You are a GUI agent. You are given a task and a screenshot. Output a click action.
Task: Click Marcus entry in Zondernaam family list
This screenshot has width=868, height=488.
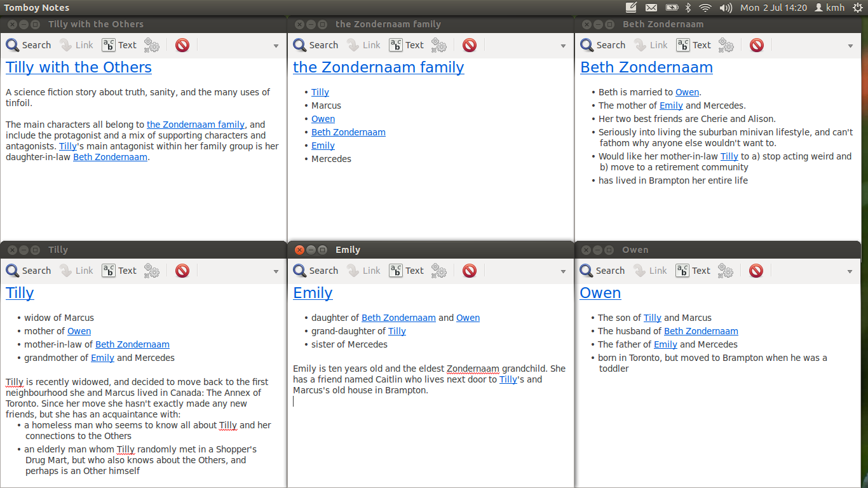tap(326, 105)
